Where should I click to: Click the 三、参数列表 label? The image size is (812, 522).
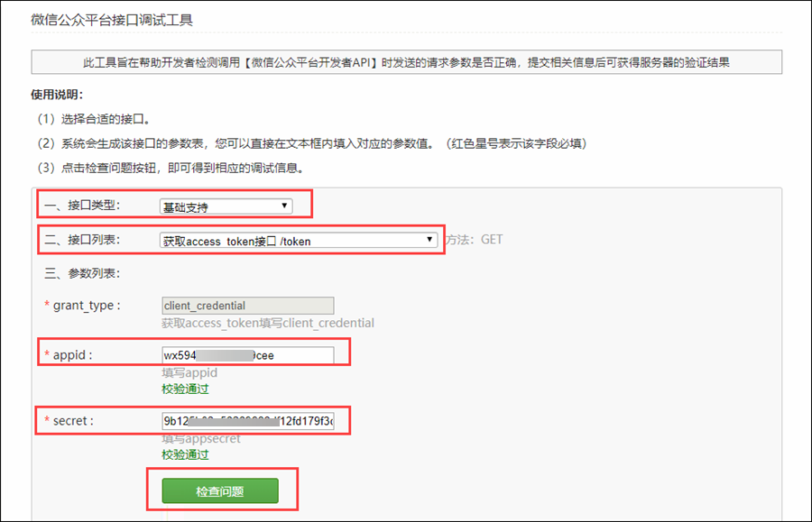[x=82, y=273]
